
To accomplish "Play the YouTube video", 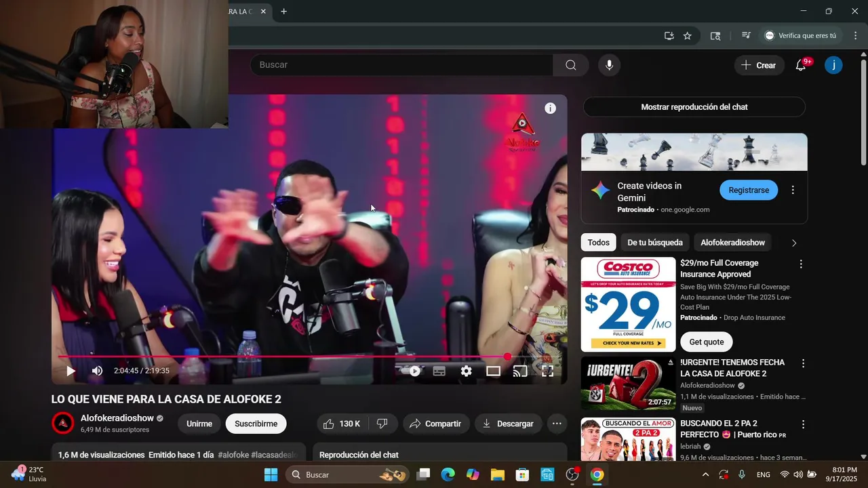I will click(x=71, y=371).
